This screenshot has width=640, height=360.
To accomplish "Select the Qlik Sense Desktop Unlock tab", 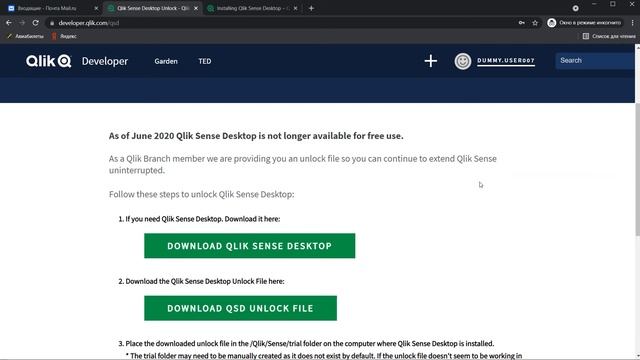I will click(x=153, y=8).
